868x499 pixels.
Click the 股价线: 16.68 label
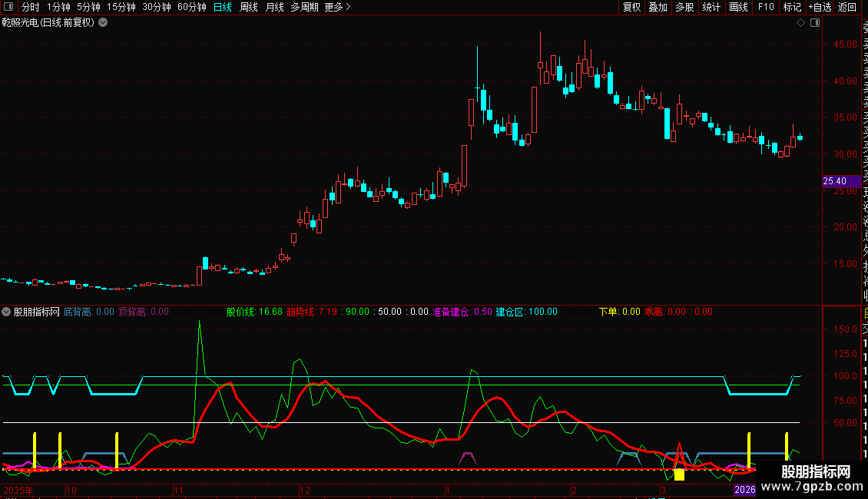pos(254,312)
